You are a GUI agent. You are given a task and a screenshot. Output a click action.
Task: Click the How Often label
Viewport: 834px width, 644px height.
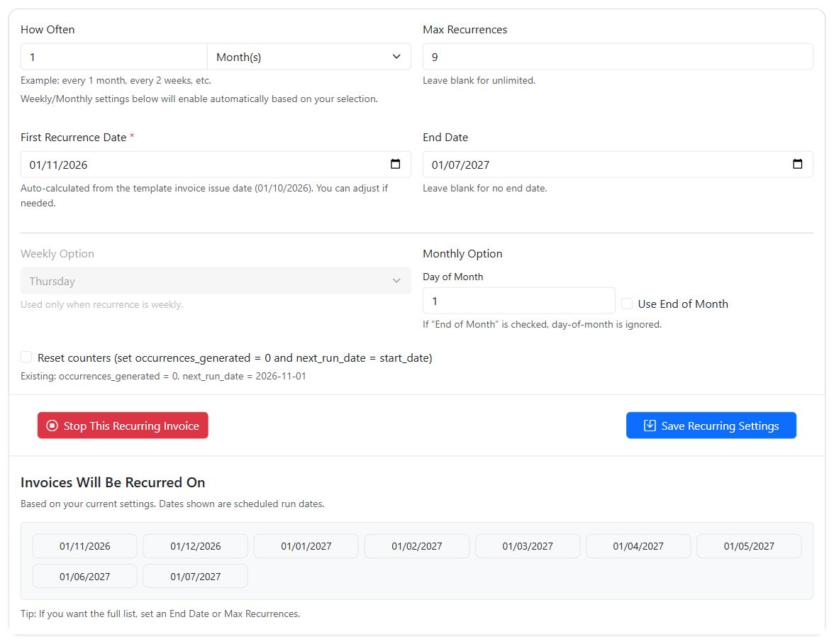(48, 30)
